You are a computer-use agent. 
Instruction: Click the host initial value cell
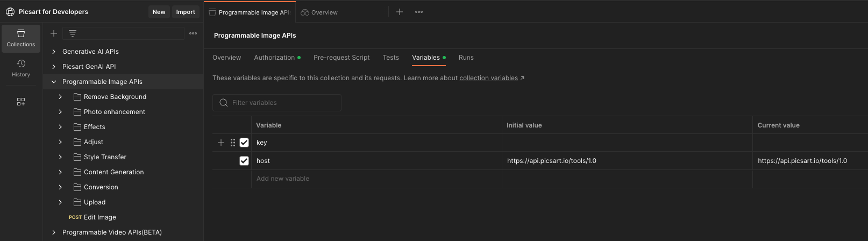coord(627,161)
